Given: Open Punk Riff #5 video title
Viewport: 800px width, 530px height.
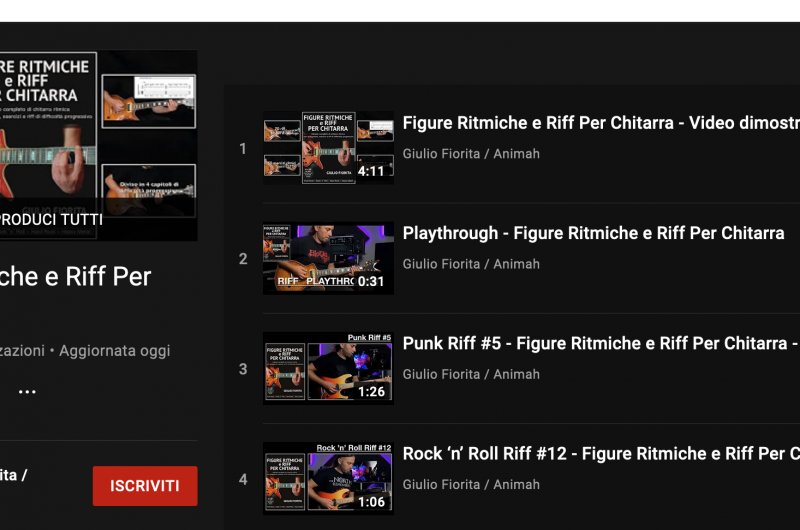Looking at the screenshot, I should pyautogui.click(x=601, y=343).
